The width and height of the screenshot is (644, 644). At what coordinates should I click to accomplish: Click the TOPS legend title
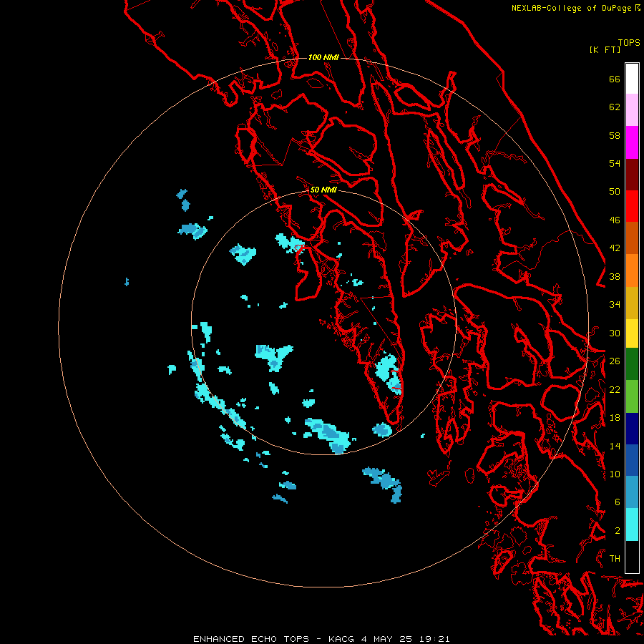pos(629,43)
